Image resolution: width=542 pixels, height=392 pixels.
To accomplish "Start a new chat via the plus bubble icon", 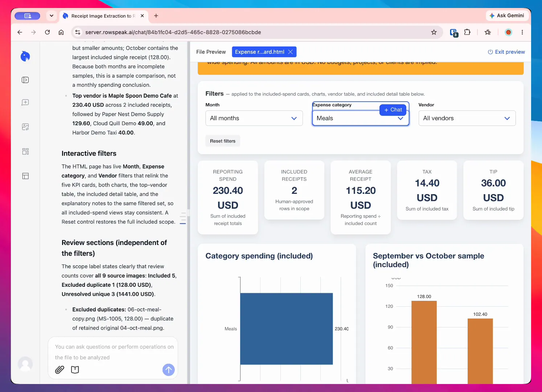I will [25, 103].
